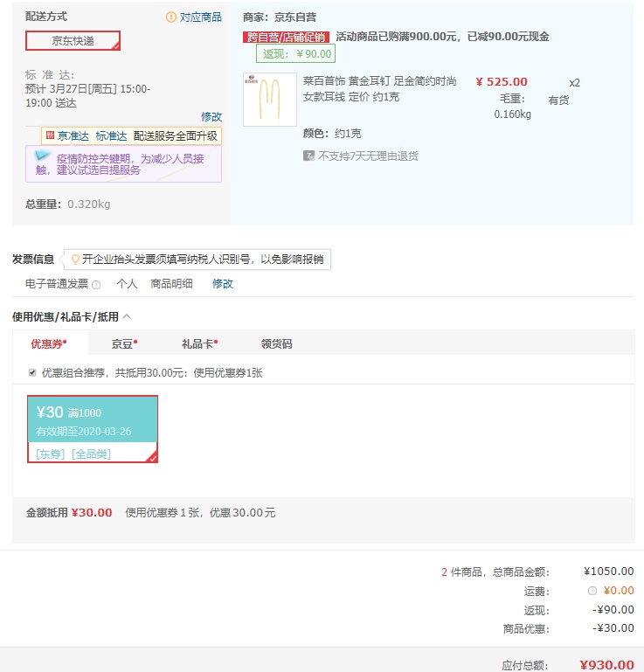The height and width of the screenshot is (672, 644).
Task: Click the info icon next to 电子普通发票
Action: click(x=96, y=285)
